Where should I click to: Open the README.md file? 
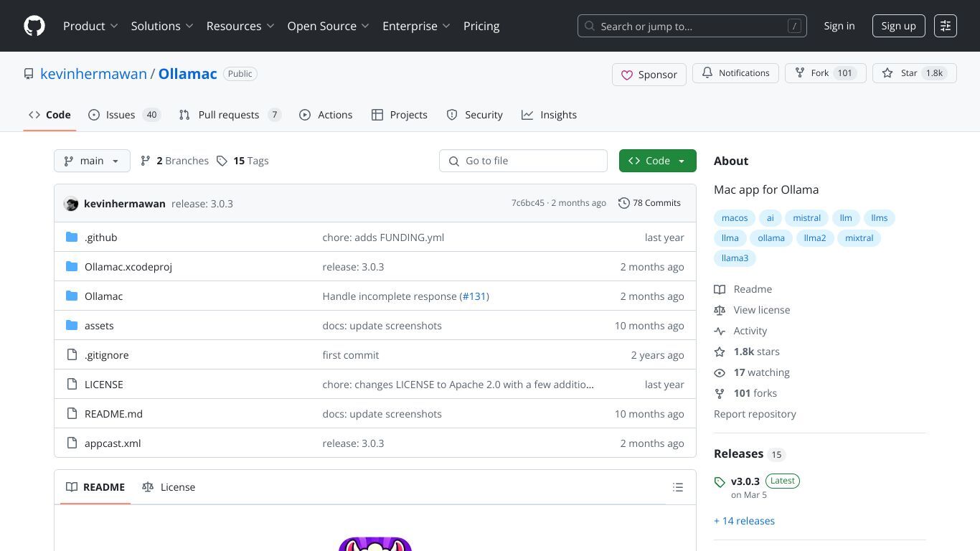[x=113, y=414]
